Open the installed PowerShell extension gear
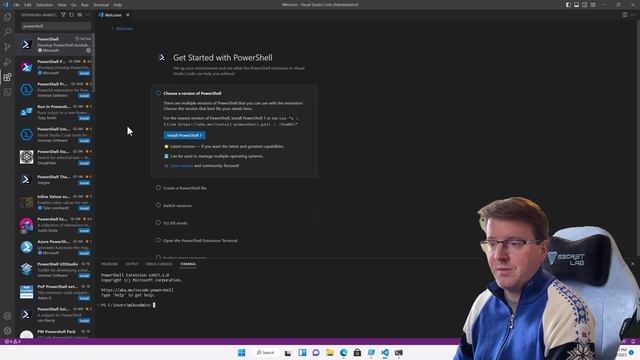This screenshot has width=640, height=360. click(88, 50)
